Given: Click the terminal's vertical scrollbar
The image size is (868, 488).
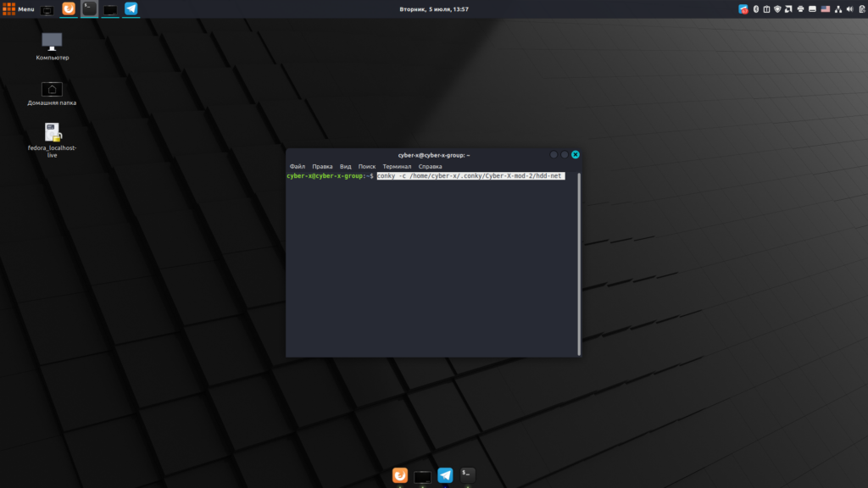Looking at the screenshot, I should point(579,263).
